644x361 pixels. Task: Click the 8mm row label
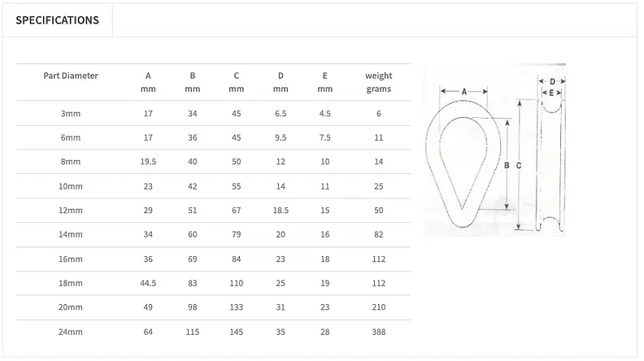point(71,162)
